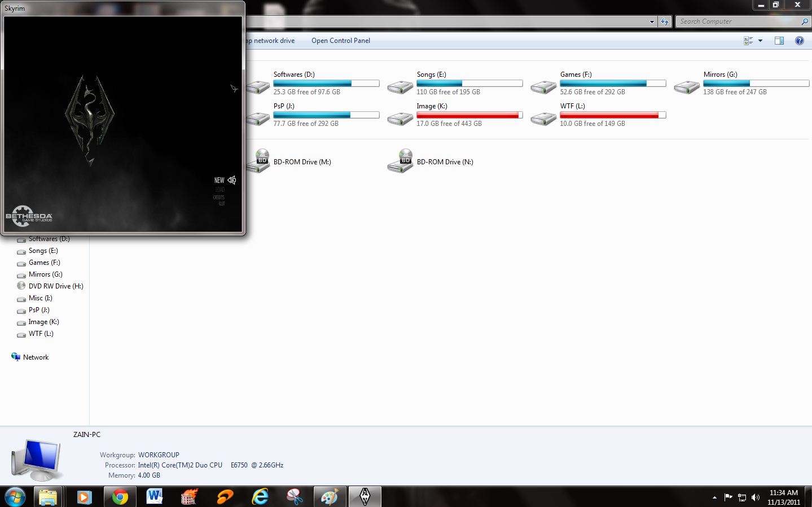Toggle the preview pane icon
Viewport: 812px width, 507px height.
tap(779, 41)
